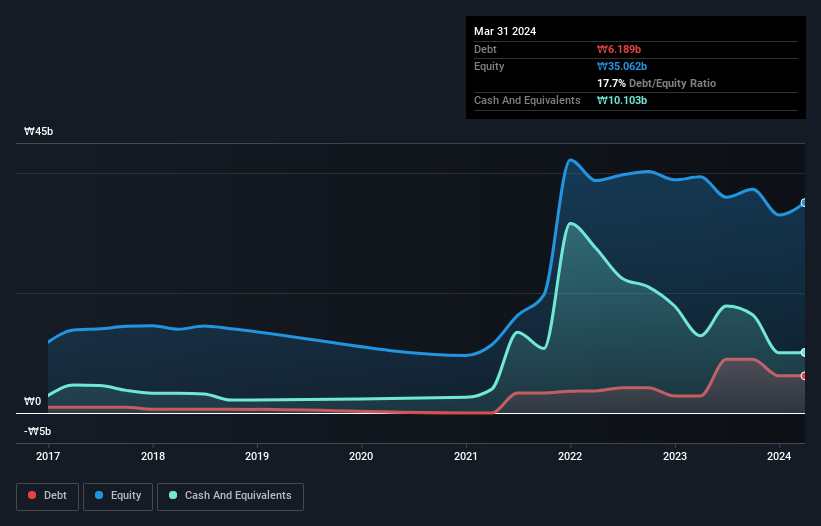Screen dimensions: 821x526
Task: Click the 2019 x-axis label
Action: tap(257, 456)
